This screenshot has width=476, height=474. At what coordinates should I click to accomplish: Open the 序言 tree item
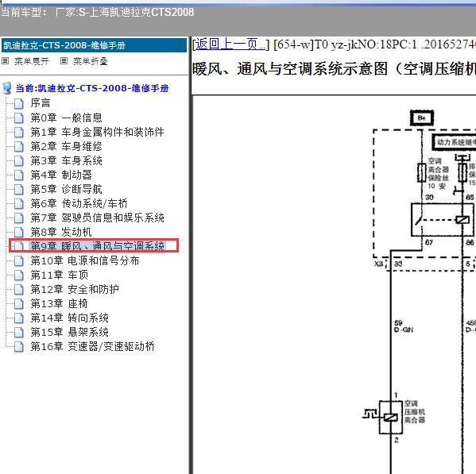41,102
